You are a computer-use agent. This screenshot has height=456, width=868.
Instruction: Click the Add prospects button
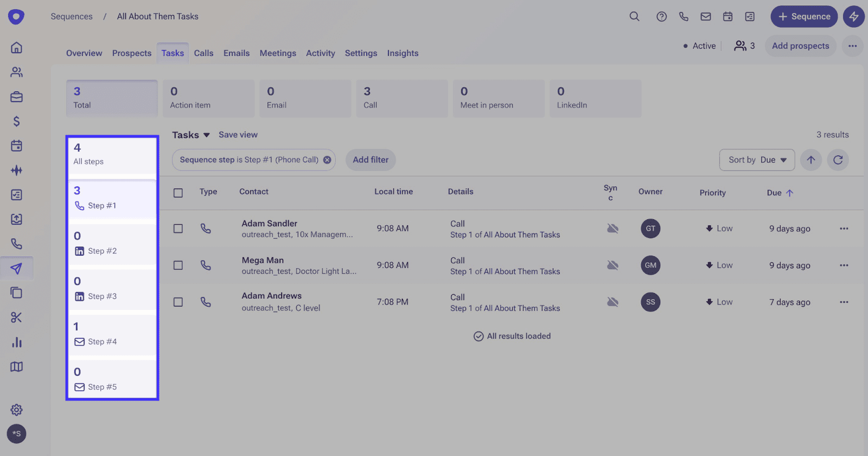point(800,46)
